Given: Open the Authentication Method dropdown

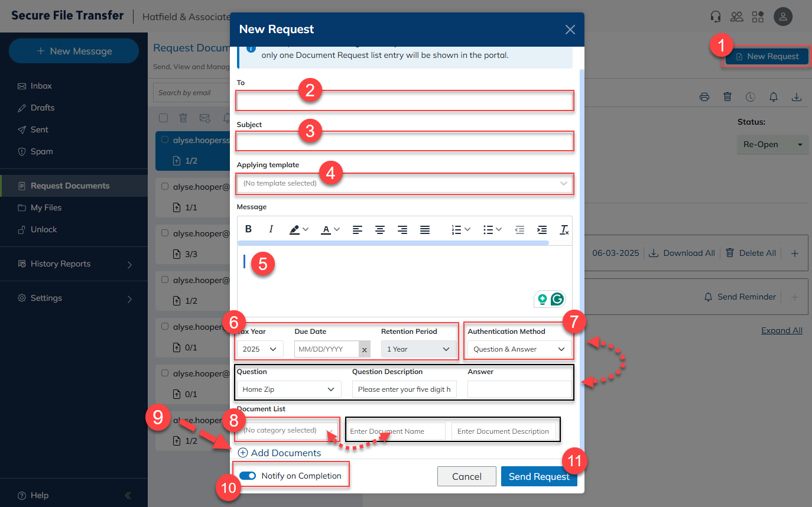Looking at the screenshot, I should [519, 349].
